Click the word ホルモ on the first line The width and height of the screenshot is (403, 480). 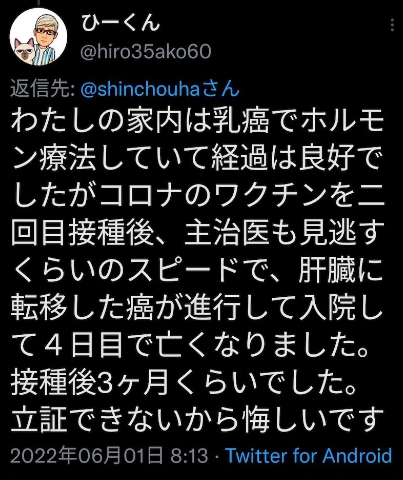point(343,121)
